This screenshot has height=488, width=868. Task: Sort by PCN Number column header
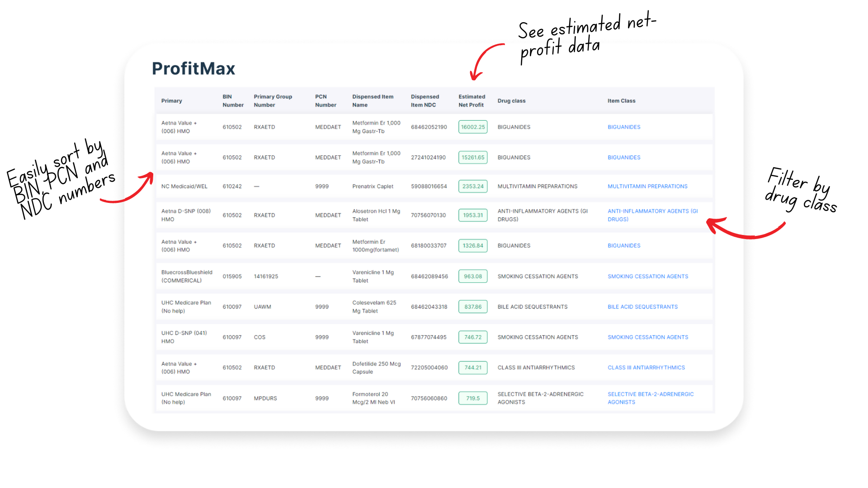325,101
